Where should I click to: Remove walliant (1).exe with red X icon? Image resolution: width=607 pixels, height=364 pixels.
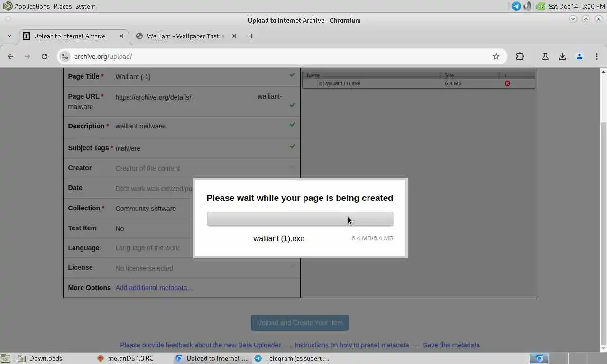tap(507, 83)
